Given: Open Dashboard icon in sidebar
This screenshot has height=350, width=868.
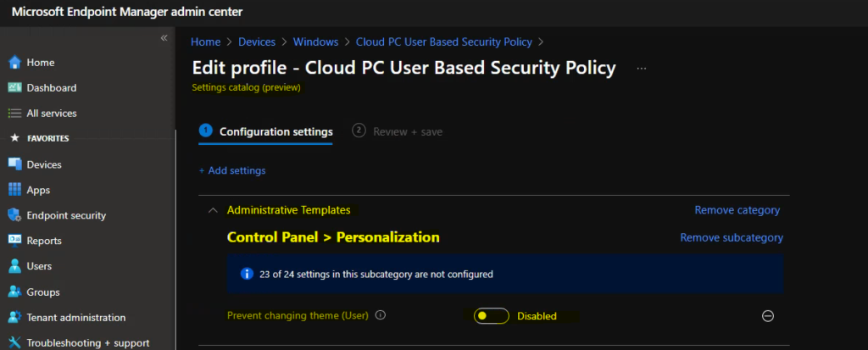Looking at the screenshot, I should click(15, 87).
